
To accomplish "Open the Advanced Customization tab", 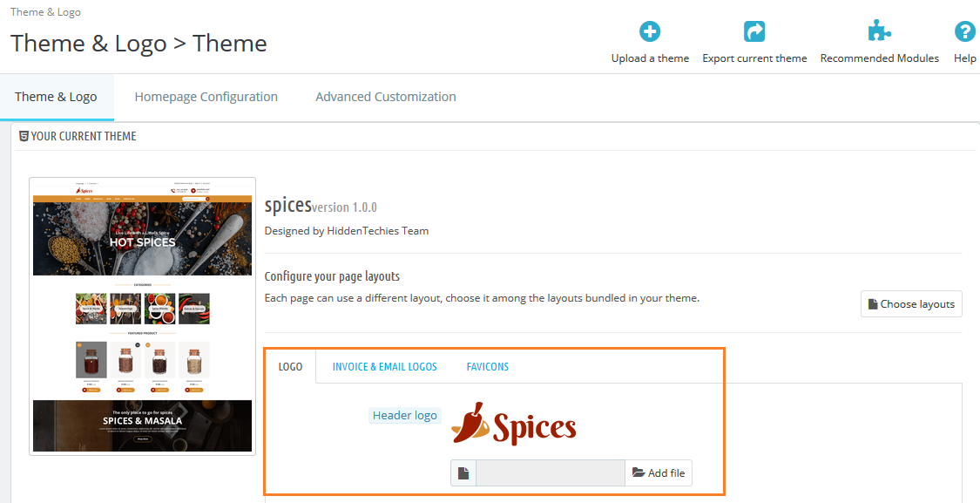I will pyautogui.click(x=385, y=96).
